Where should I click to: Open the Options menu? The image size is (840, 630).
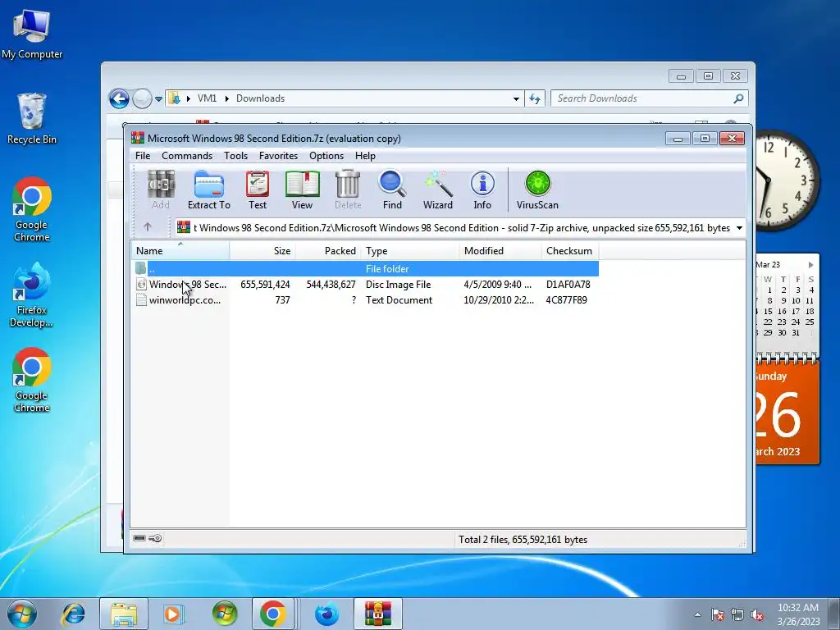[x=326, y=156]
